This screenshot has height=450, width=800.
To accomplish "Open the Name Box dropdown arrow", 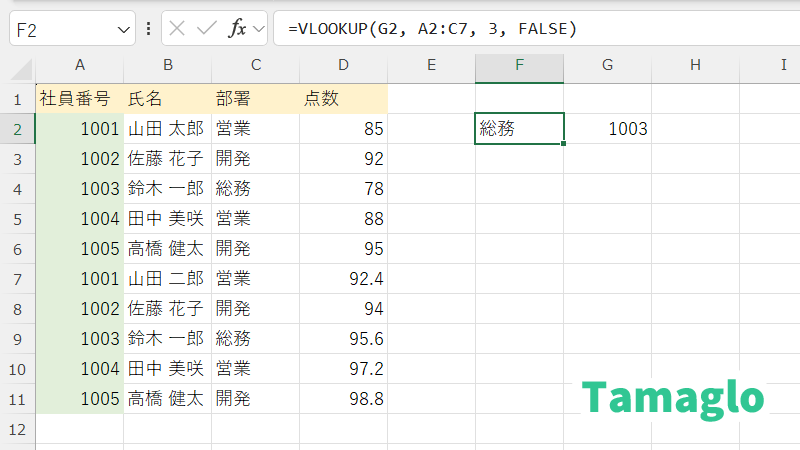I will coord(124,30).
